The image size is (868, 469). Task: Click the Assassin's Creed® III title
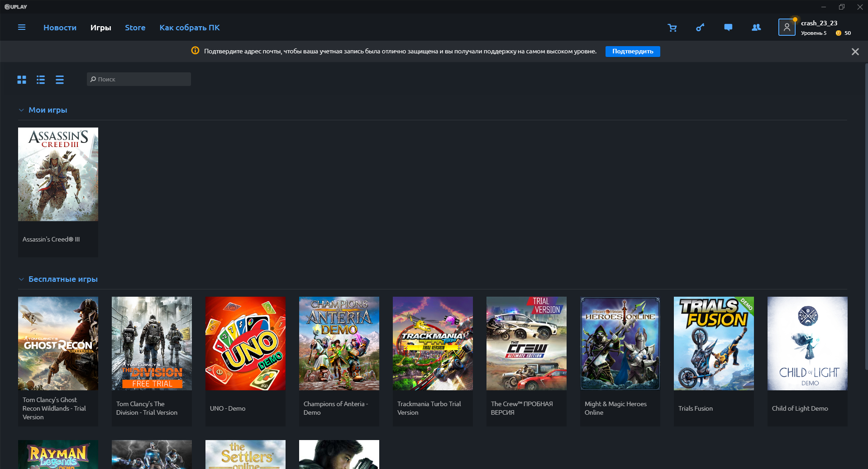51,239
